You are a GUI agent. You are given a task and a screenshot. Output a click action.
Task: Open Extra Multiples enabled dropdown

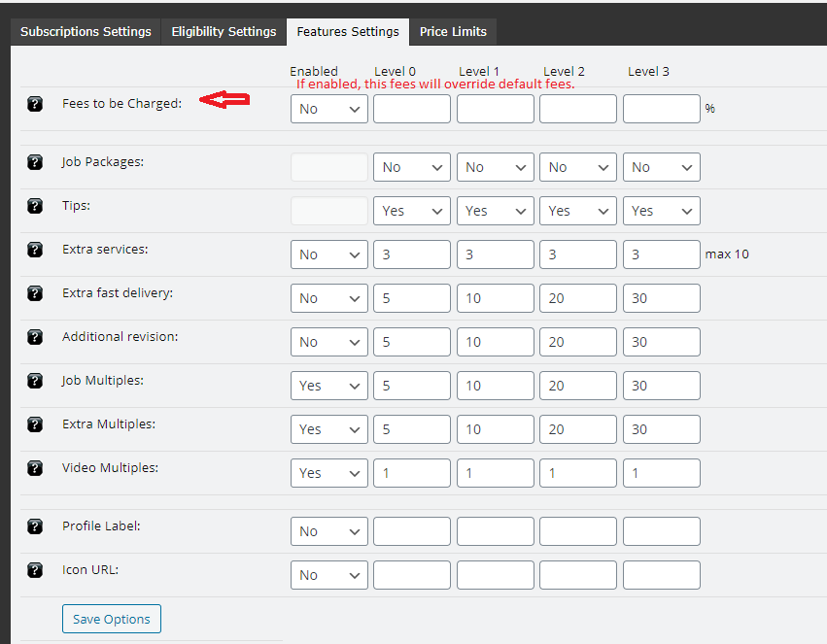pos(329,430)
